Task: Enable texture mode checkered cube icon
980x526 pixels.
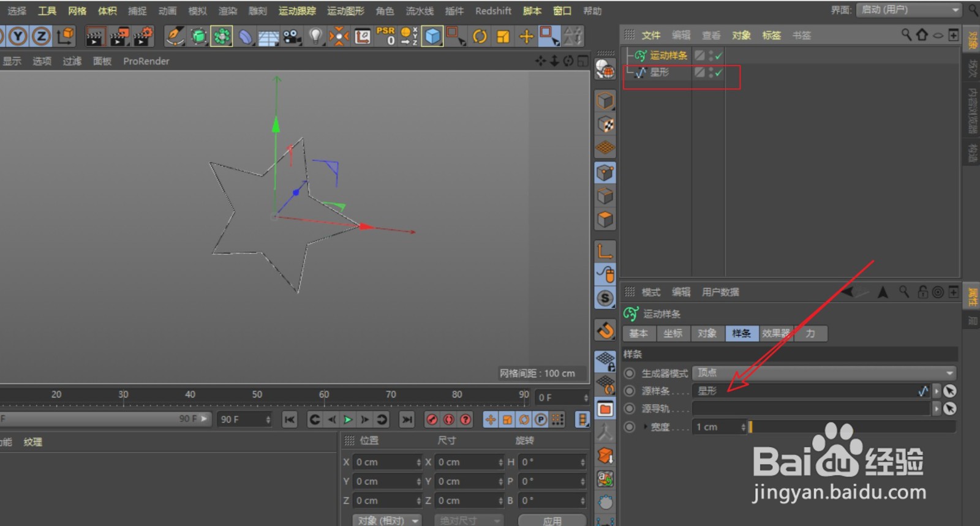Action: (x=605, y=125)
